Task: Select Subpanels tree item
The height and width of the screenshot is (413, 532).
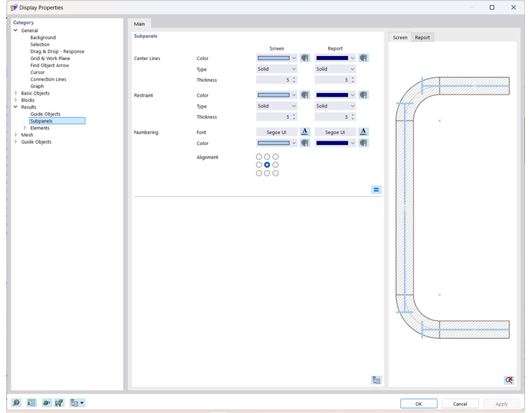Action: coord(57,121)
